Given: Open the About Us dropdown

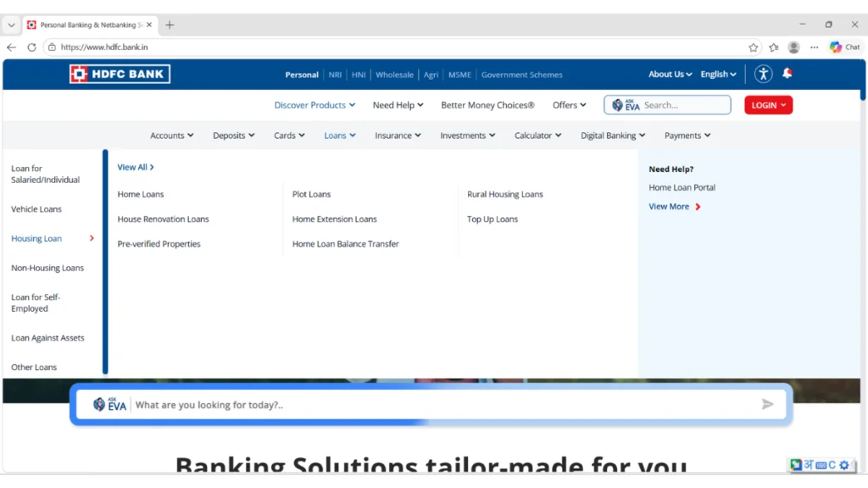Looking at the screenshot, I should (x=670, y=75).
